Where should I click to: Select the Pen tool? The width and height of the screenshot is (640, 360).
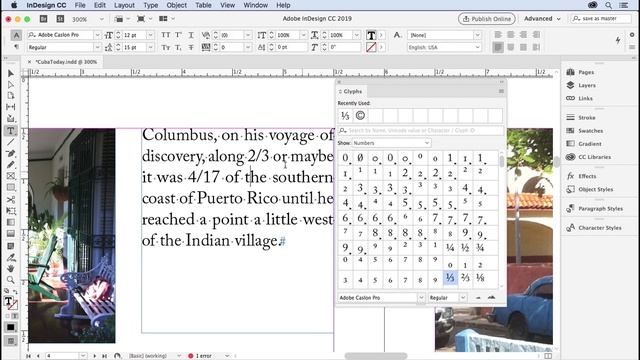[x=11, y=153]
